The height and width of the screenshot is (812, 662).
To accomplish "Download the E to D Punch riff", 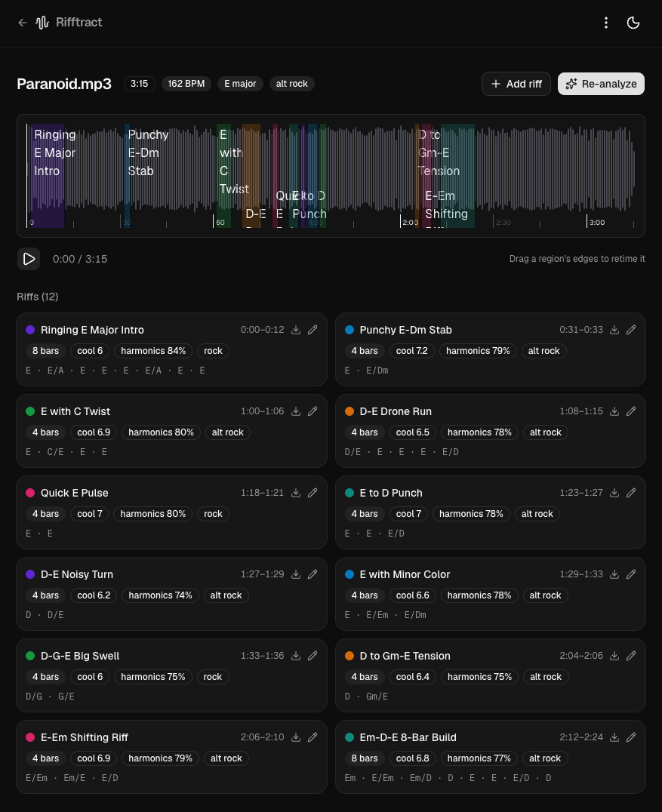I will (x=614, y=493).
